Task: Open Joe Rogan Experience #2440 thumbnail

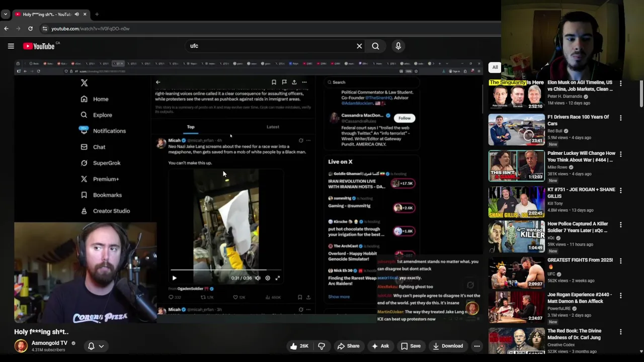Action: 516,307
